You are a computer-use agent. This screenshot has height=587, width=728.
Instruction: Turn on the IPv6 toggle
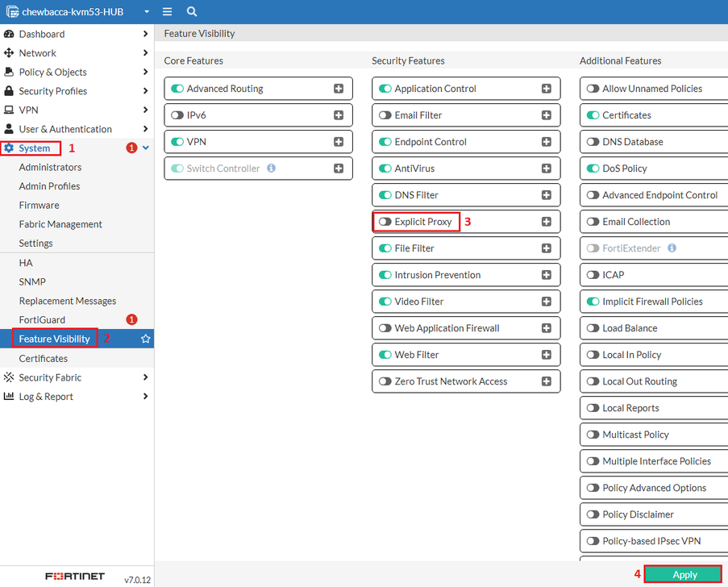tap(177, 115)
